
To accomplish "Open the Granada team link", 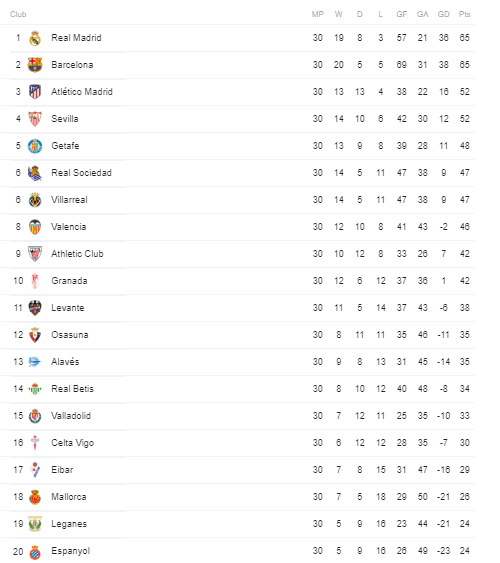I will tap(69, 281).
